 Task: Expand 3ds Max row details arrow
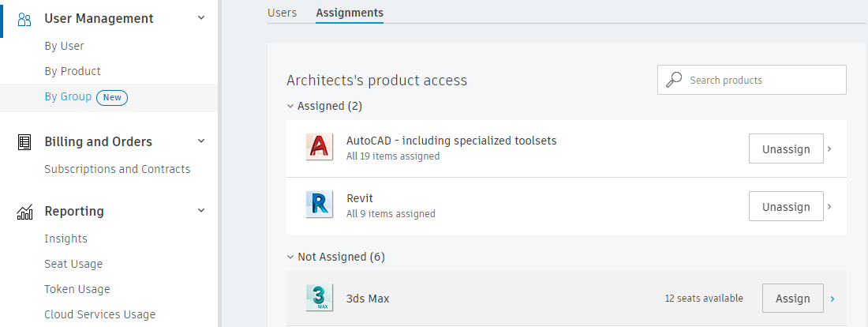832,299
